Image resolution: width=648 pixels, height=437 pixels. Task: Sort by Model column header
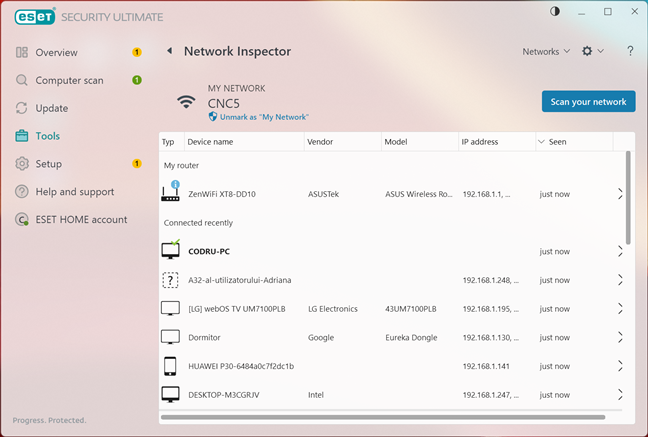click(x=419, y=142)
